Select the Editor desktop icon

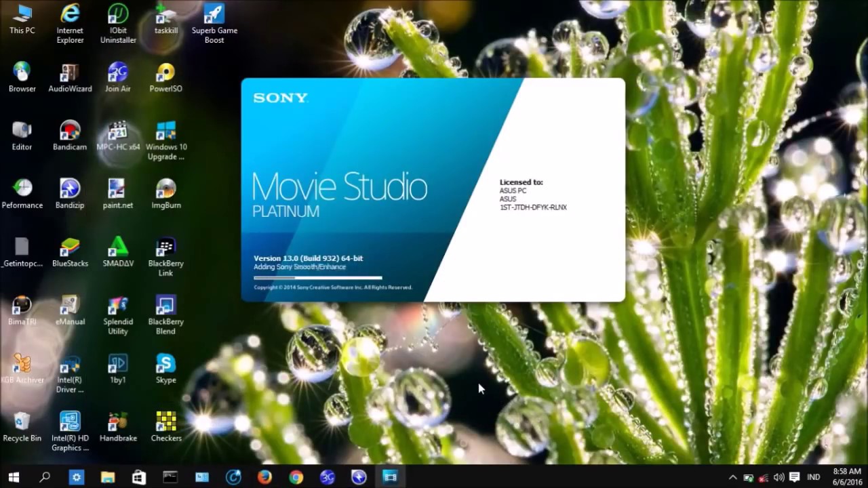pyautogui.click(x=22, y=136)
